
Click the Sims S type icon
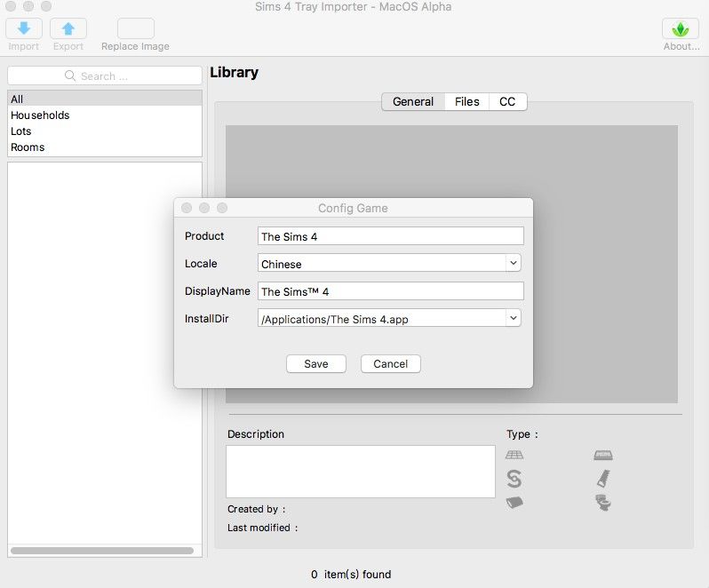[x=514, y=479]
